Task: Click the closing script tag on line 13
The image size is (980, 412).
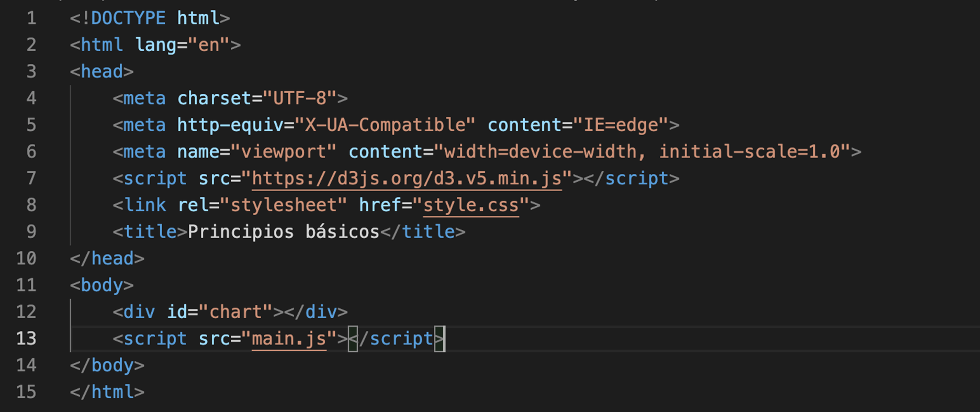Action: (x=396, y=339)
